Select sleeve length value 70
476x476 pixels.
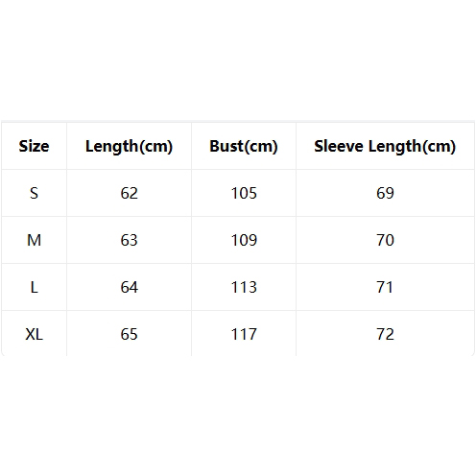tap(385, 240)
